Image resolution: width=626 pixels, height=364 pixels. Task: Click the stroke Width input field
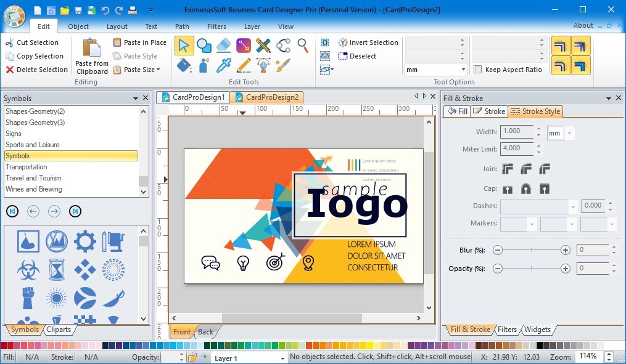(x=517, y=132)
